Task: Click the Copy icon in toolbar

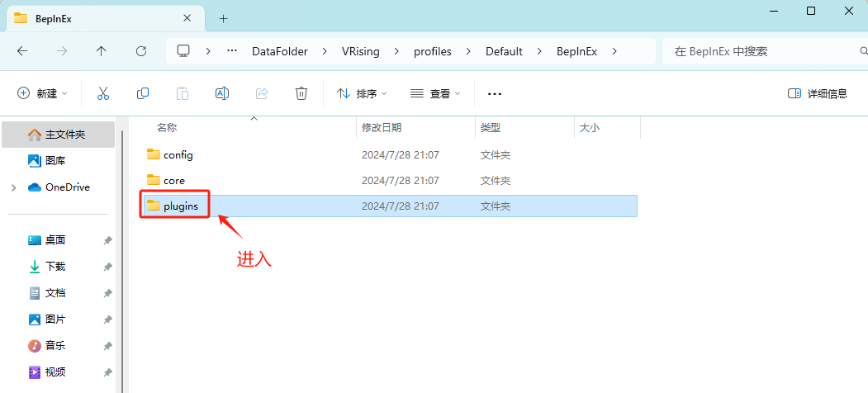Action: pos(143,93)
